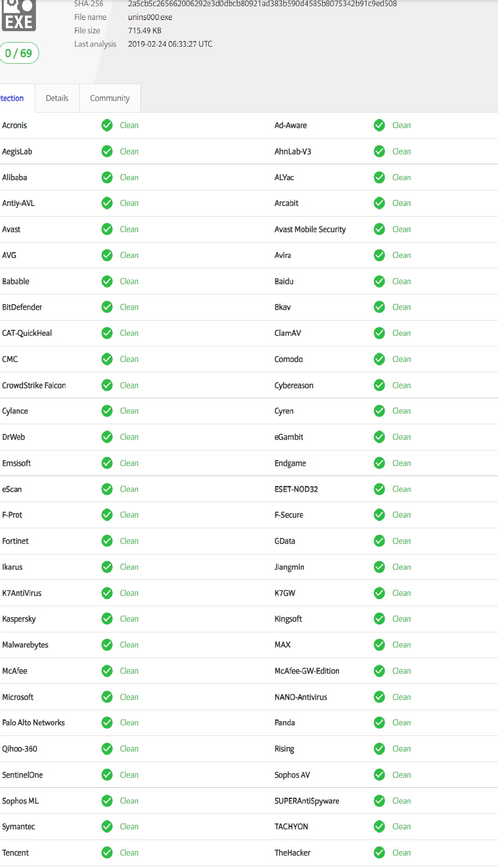Click the green check icon for Microsoft
The height and width of the screenshot is (868, 498).
point(107,697)
